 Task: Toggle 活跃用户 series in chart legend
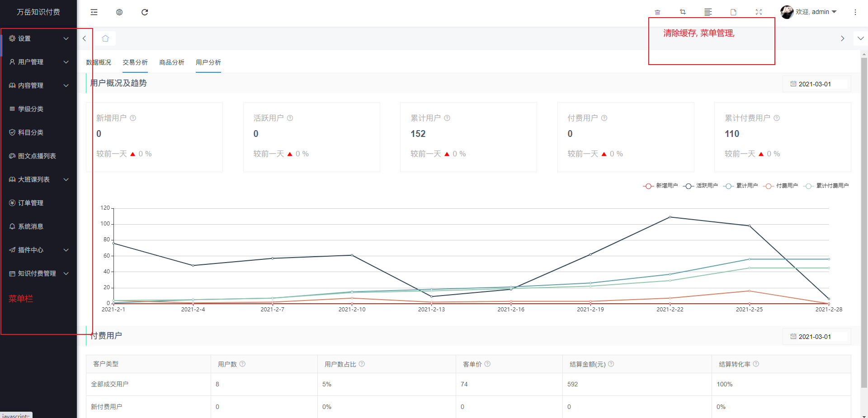click(x=701, y=186)
